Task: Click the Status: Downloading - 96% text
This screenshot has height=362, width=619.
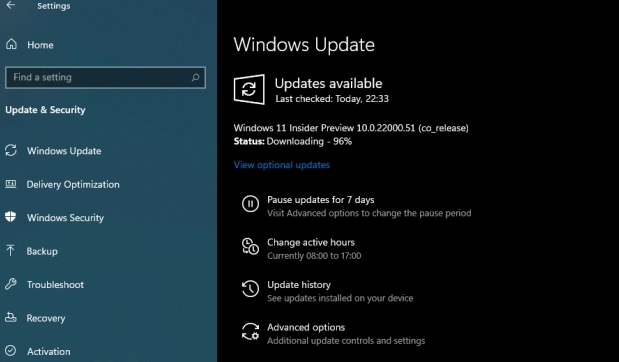Action: (293, 141)
